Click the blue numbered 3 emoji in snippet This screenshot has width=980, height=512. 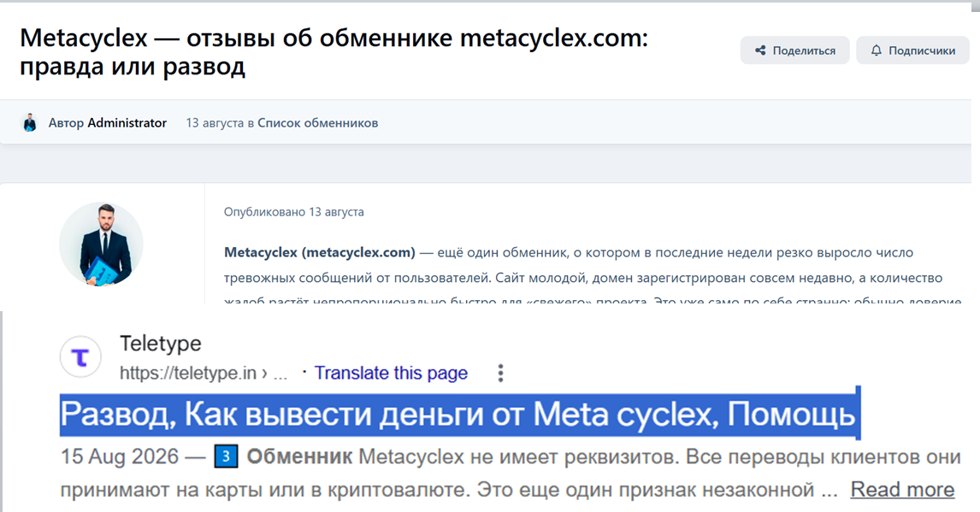[x=227, y=457]
